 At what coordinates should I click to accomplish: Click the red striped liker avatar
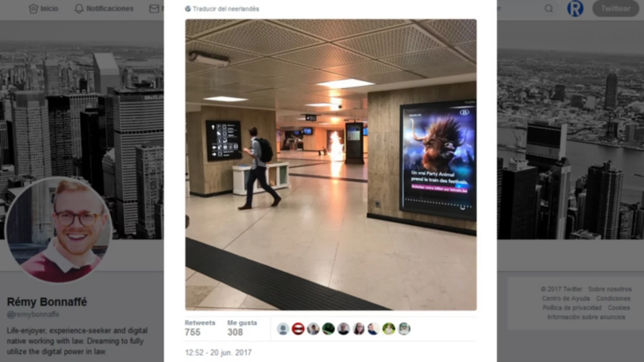tap(298, 329)
